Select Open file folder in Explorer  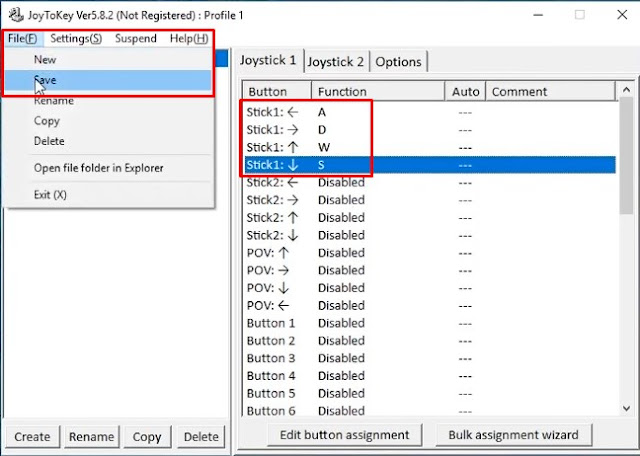[108, 168]
